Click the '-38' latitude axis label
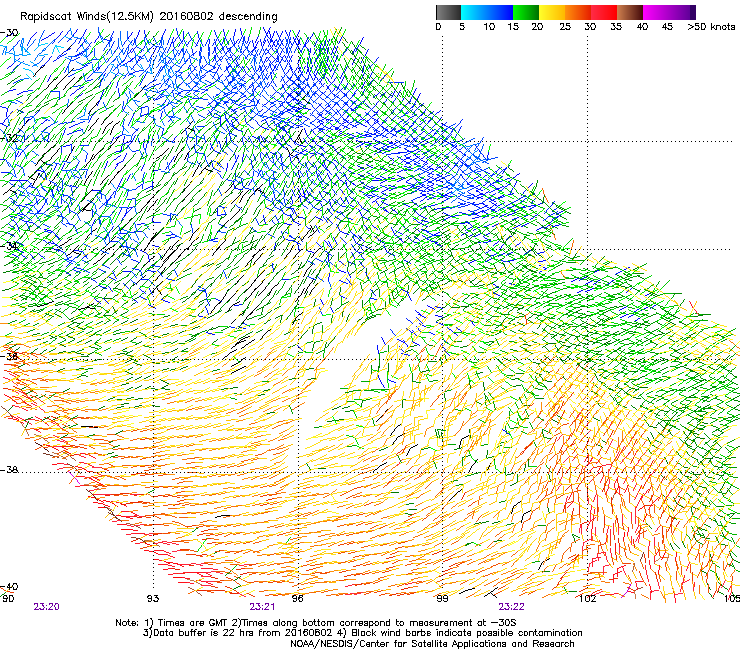Screen dimensions: 740x650 pyautogui.click(x=9, y=470)
